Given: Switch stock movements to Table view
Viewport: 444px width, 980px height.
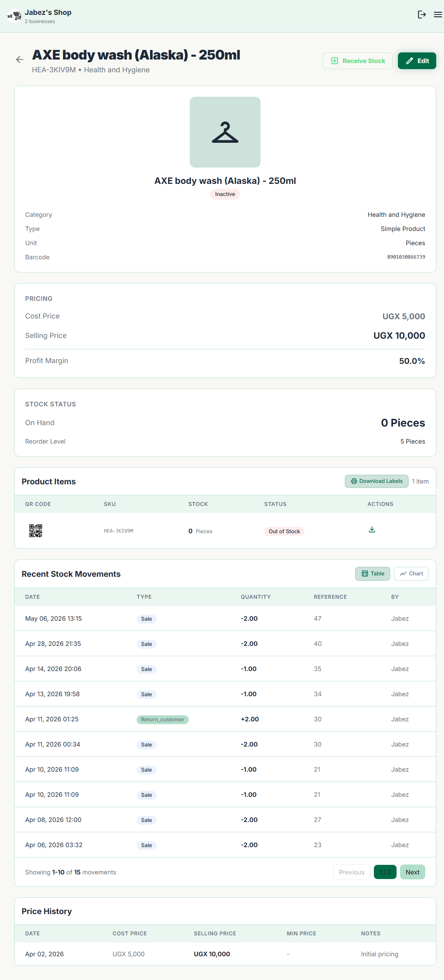Looking at the screenshot, I should coord(372,574).
